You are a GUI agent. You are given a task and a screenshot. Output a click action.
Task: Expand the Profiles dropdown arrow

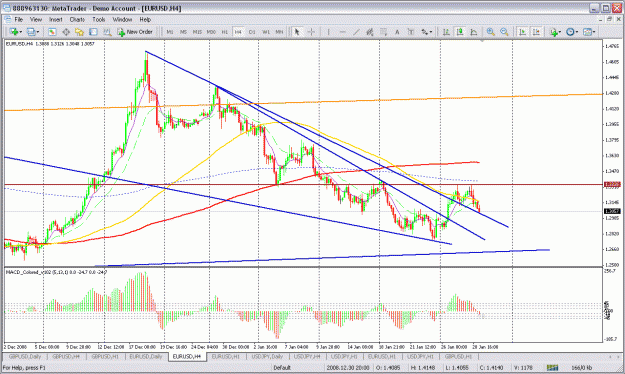click(38, 32)
